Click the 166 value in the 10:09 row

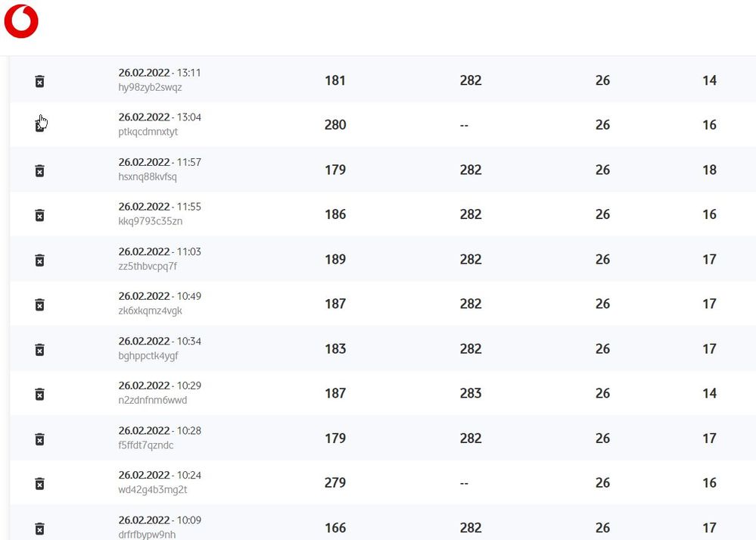point(335,528)
